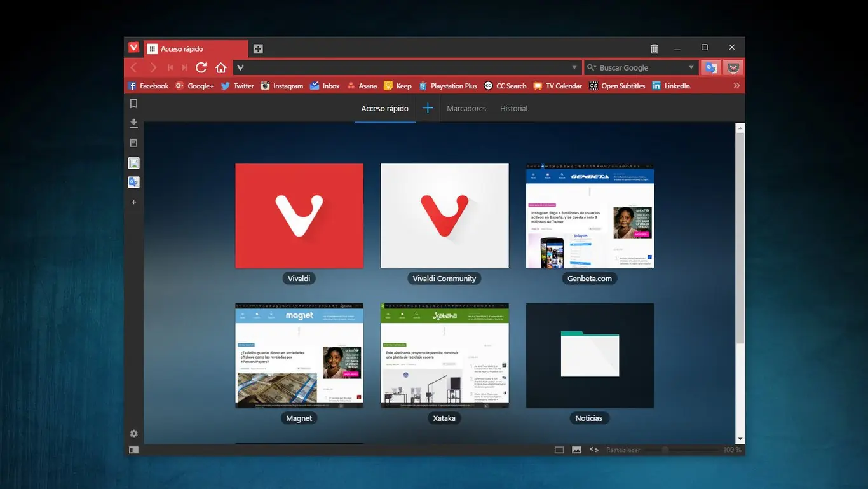Image resolution: width=868 pixels, height=489 pixels.
Task: Click the Google Translate extension icon in toolbar
Action: point(711,67)
